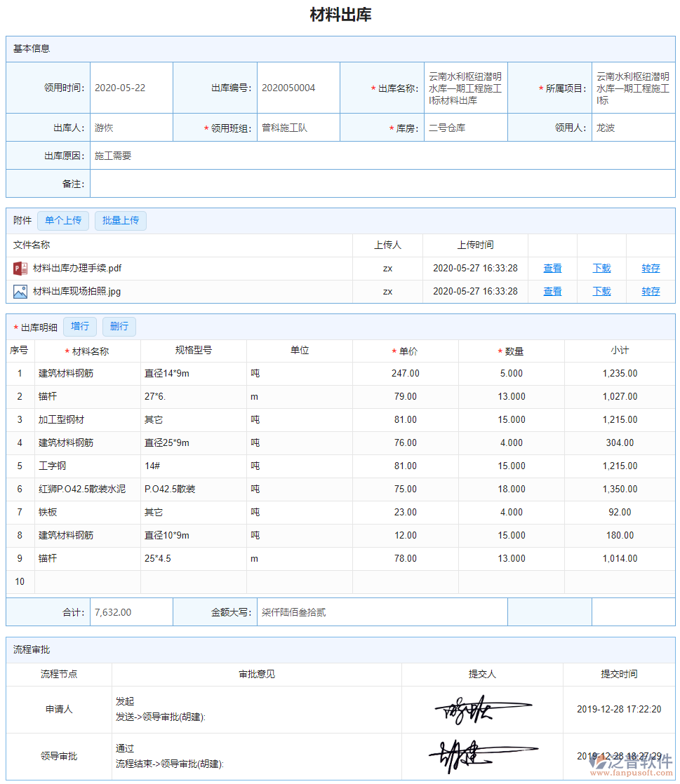View the 材料出库现场拍照.jpg via 查看
The image size is (680, 784).
pyautogui.click(x=552, y=292)
